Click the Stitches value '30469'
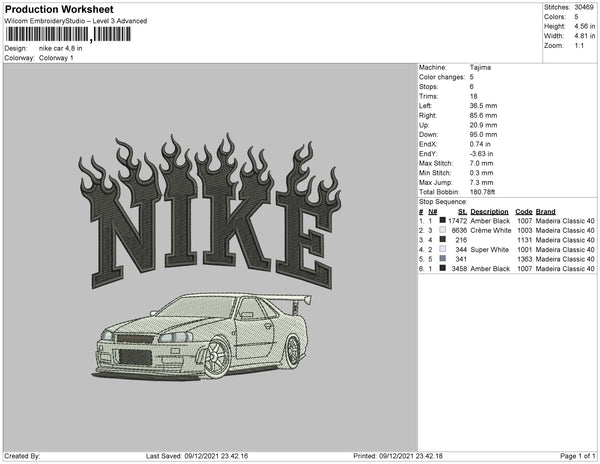Image resolution: width=600 pixels, height=464 pixels. pyautogui.click(x=584, y=7)
